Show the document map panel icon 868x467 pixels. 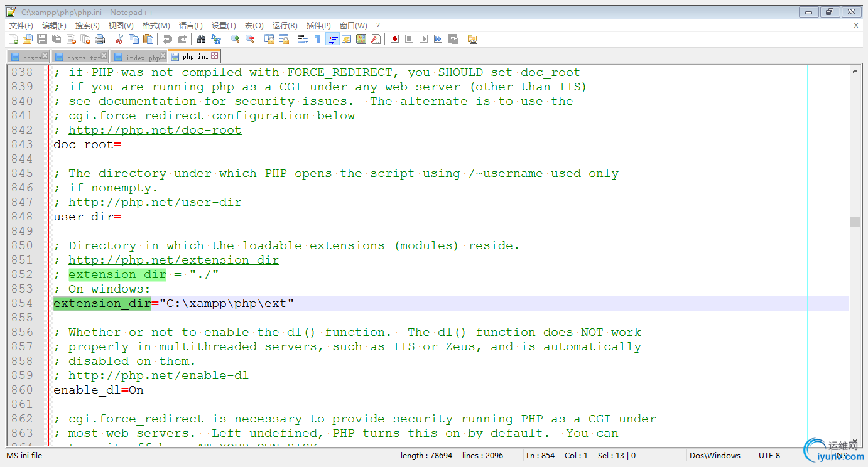coord(361,39)
